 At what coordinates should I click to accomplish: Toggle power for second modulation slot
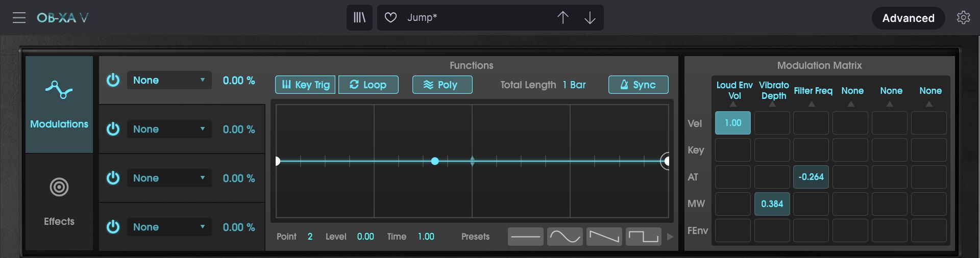tap(113, 129)
